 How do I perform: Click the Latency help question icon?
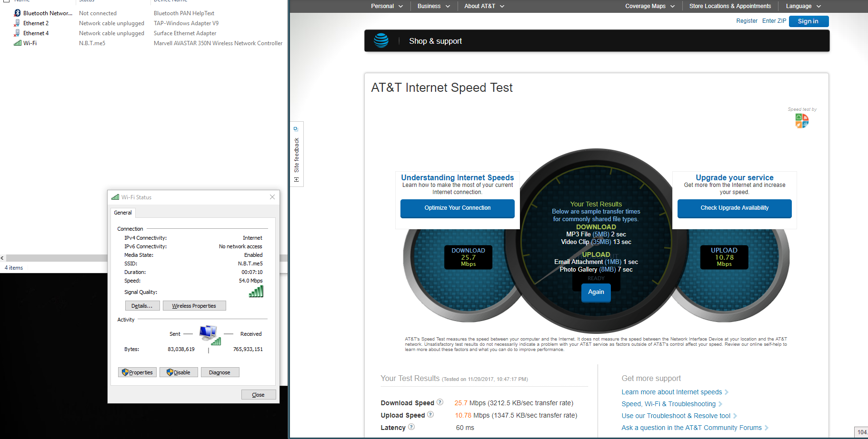(411, 427)
